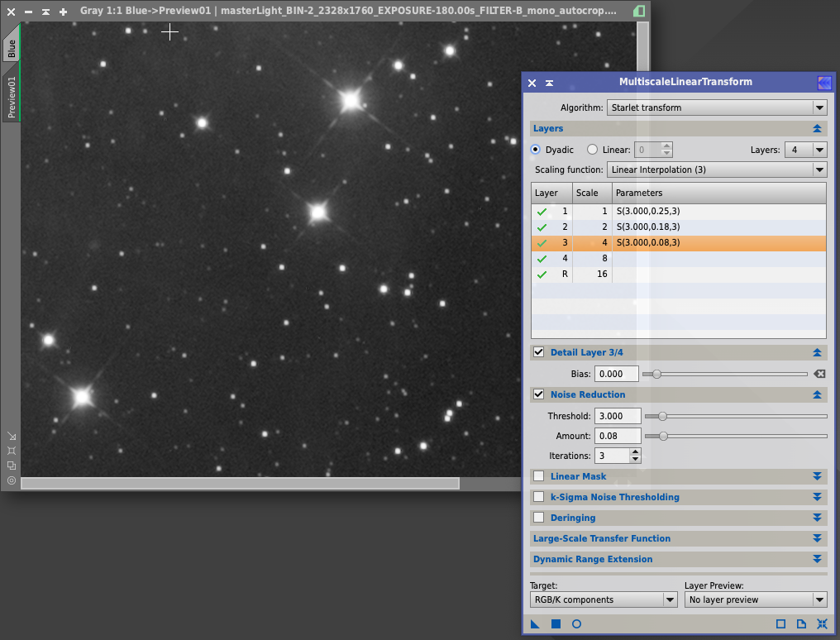Click the New Instance triangle icon
Viewport: 840px width, 640px height.
coord(535,624)
